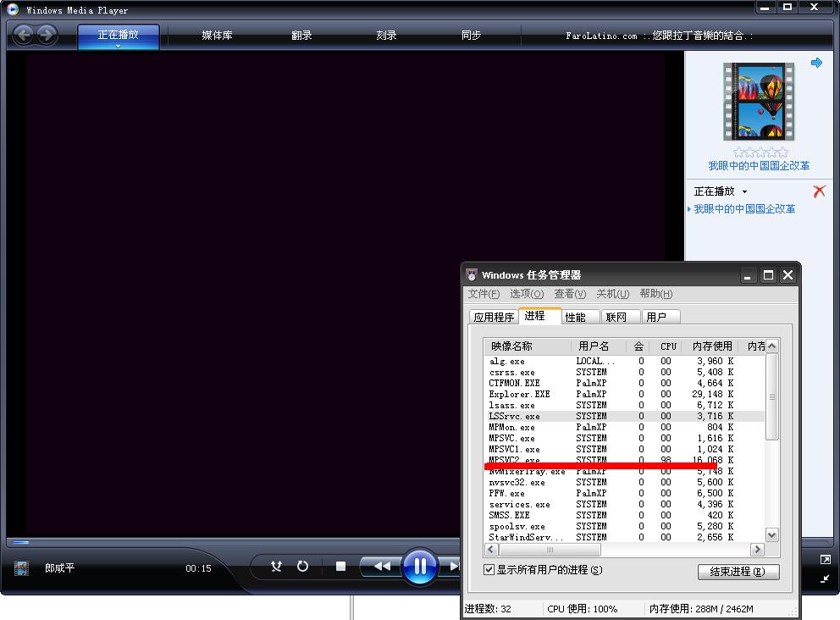840x620 pixels.
Task: Click the media icon beside 郎咸平
Action: (21, 568)
